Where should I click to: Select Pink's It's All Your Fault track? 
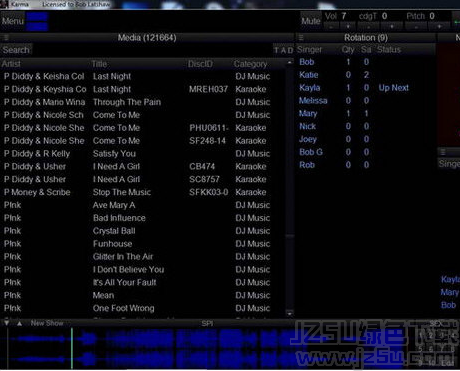pyautogui.click(x=143, y=282)
